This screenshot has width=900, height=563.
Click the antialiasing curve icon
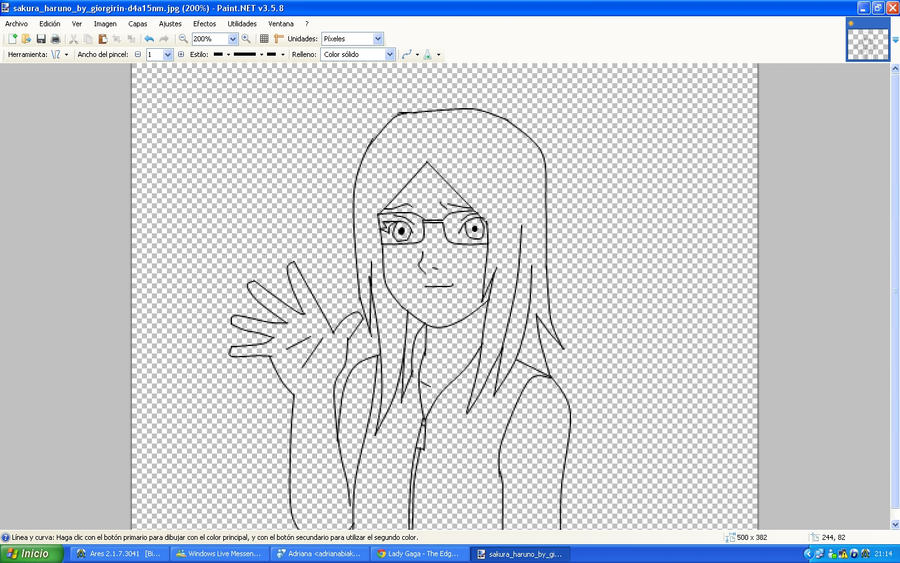tap(406, 55)
